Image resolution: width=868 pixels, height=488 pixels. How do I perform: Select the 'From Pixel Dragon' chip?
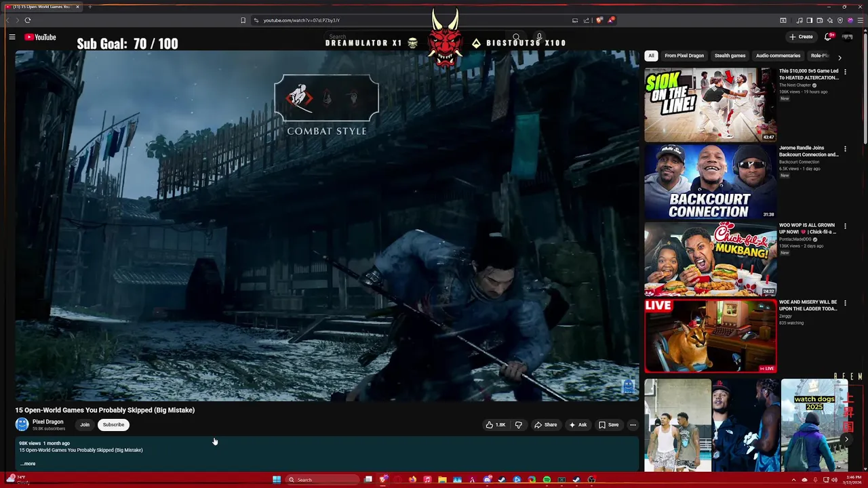[x=684, y=56]
